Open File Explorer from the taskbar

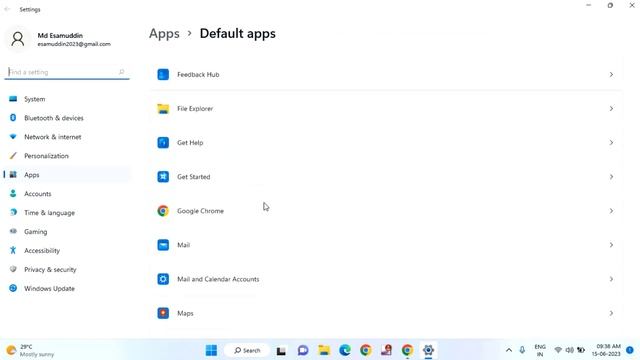coord(324,350)
